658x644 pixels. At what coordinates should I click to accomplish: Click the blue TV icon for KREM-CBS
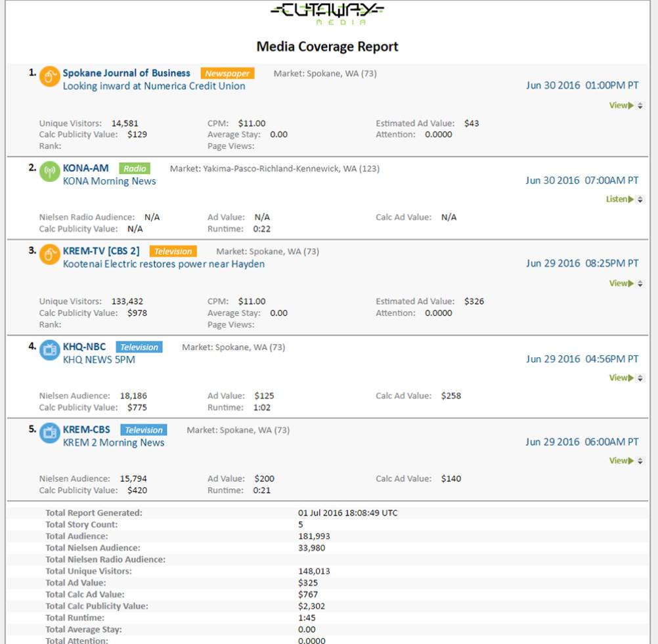pos(49,433)
